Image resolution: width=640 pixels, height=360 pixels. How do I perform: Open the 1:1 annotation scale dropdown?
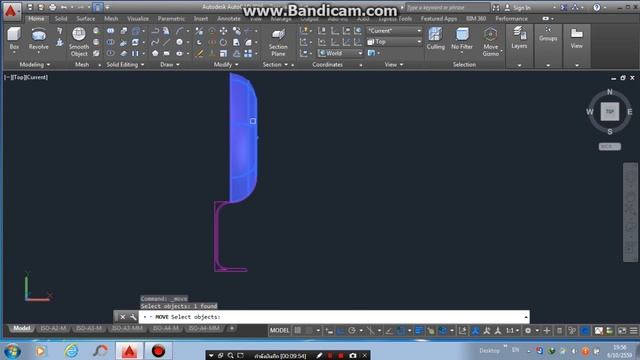pos(513,331)
